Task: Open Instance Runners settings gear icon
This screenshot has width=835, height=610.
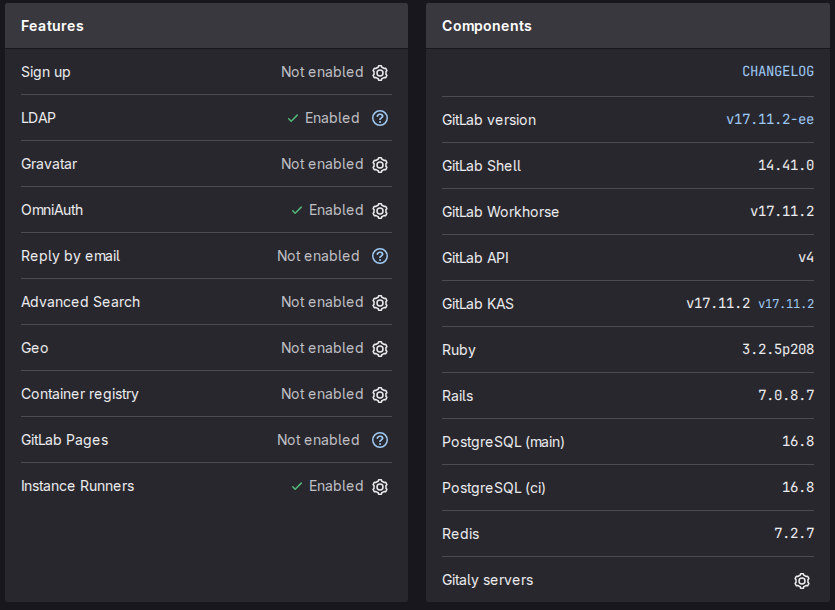Action: click(x=380, y=487)
